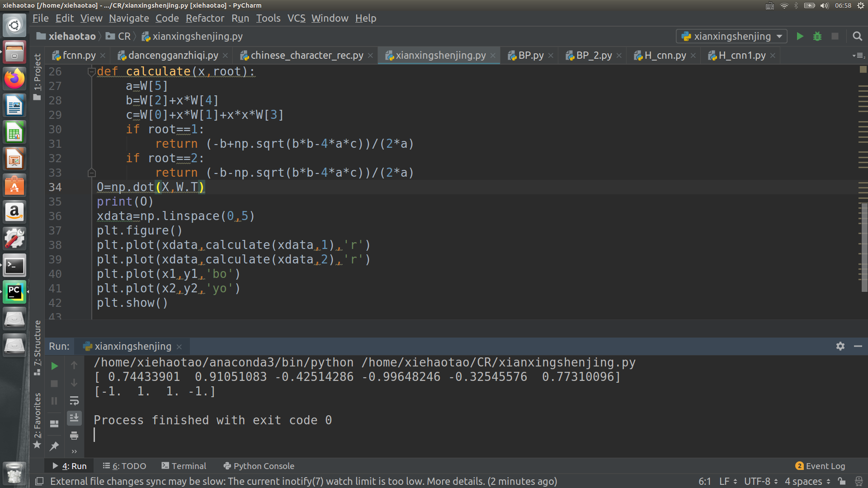Hide the Run tool window with minus
868x488 pixels.
858,346
